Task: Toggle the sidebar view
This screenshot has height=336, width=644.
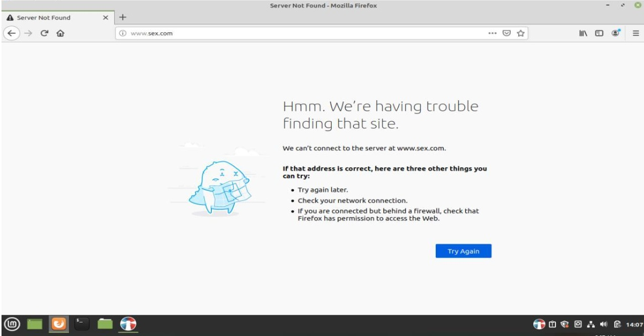Action: (599, 33)
